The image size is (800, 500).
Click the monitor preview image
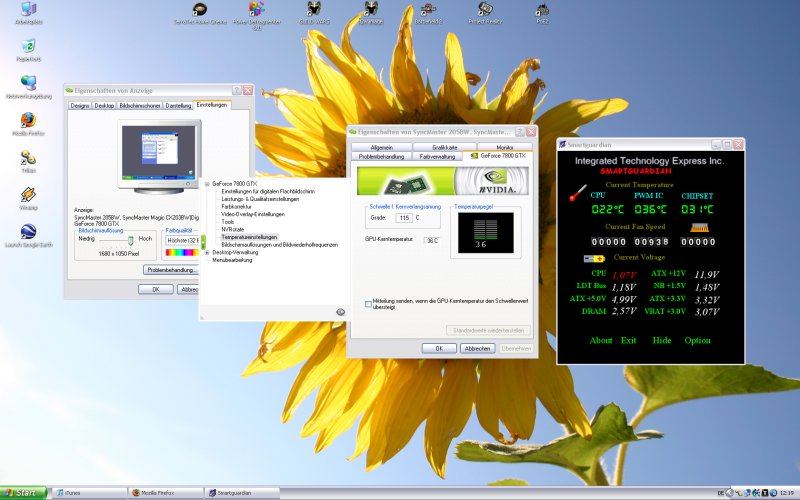tap(159, 157)
